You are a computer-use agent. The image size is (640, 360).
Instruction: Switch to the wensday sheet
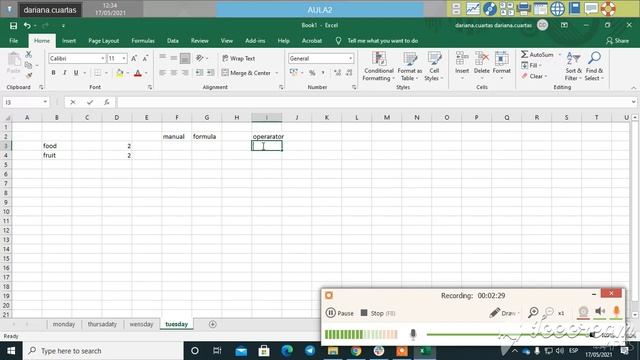click(141, 324)
